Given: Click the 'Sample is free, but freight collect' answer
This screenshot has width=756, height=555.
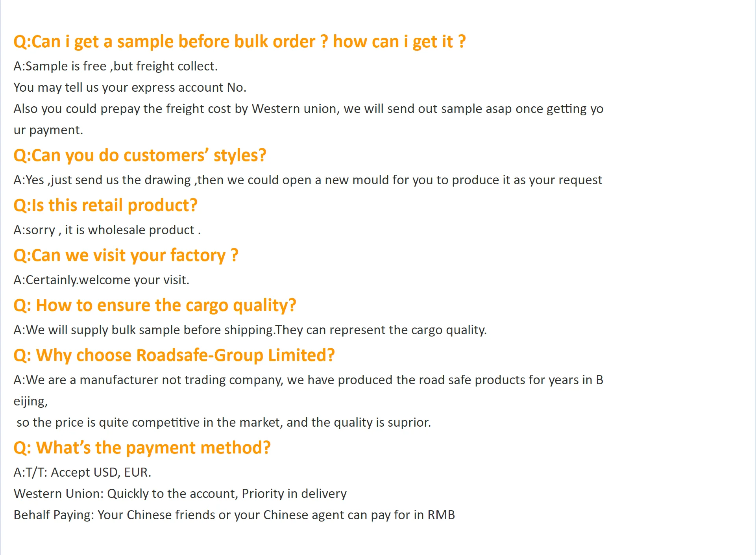Looking at the screenshot, I should tap(115, 66).
